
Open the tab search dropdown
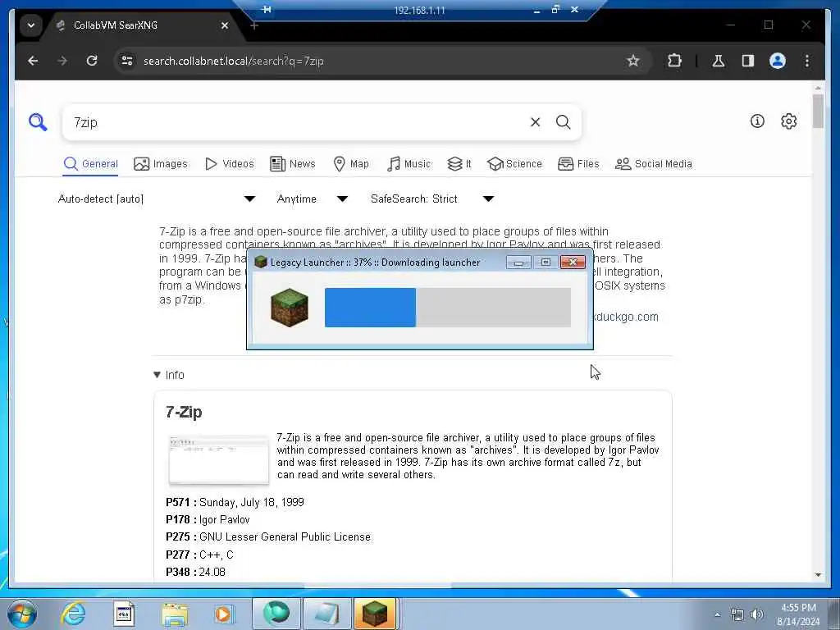[31, 25]
